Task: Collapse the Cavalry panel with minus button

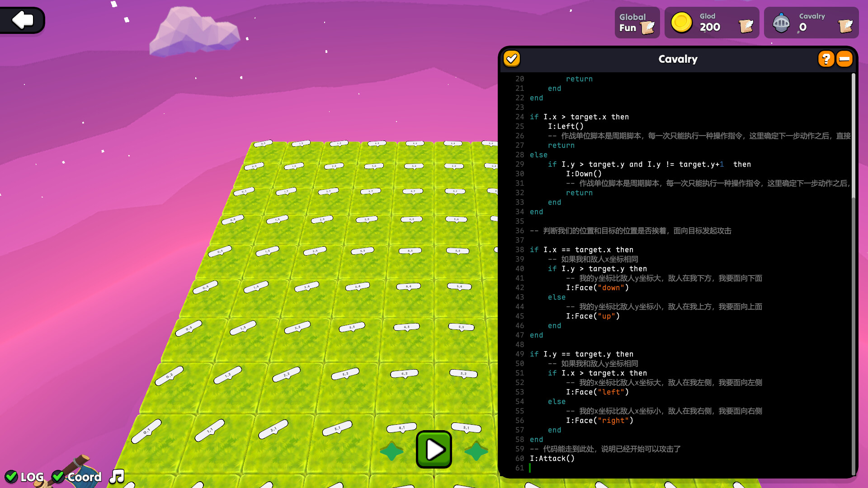Action: pyautogui.click(x=844, y=59)
